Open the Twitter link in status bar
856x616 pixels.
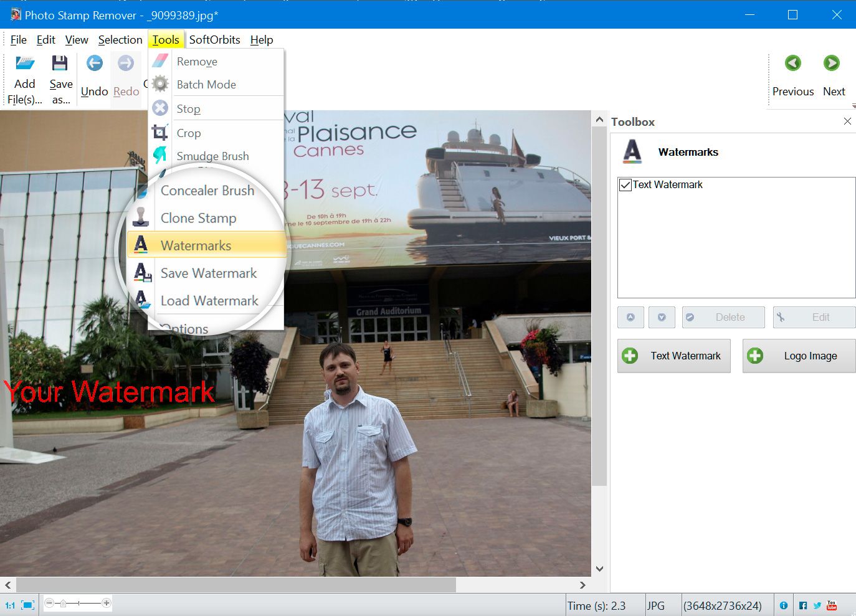click(817, 605)
